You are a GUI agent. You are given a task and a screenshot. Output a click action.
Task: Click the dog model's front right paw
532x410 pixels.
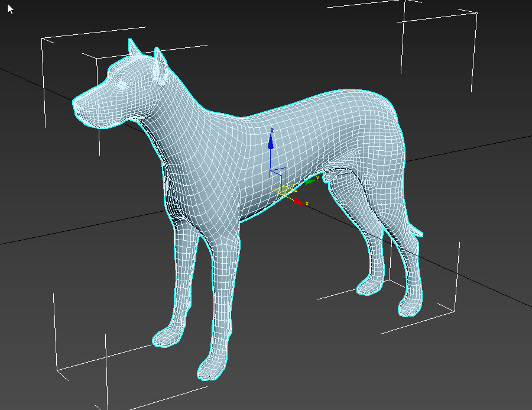(166, 338)
